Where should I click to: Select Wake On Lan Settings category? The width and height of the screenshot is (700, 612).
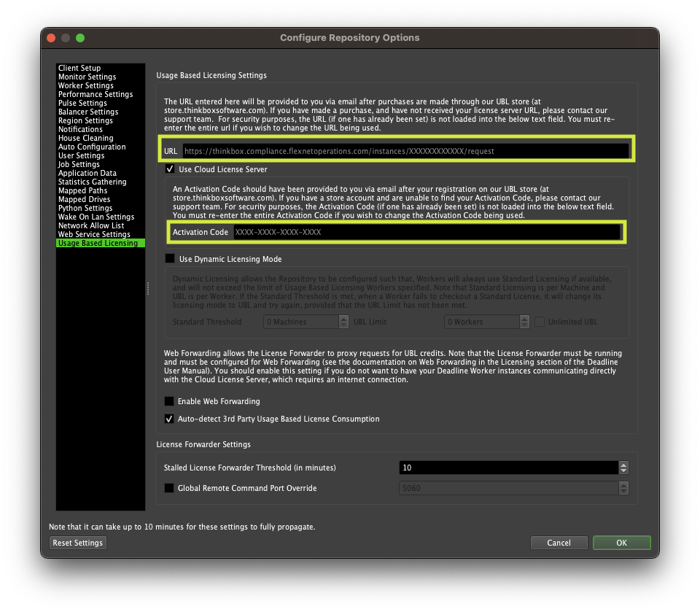tap(101, 217)
